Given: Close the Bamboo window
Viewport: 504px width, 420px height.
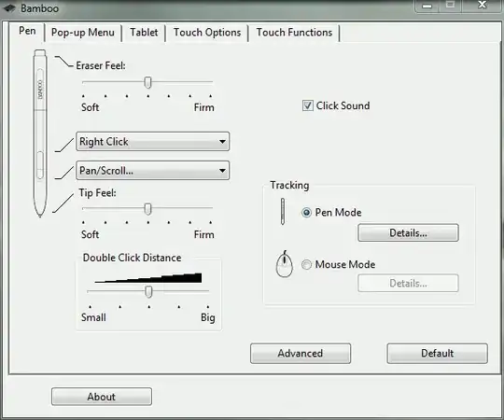Looking at the screenshot, I should [483, 6].
